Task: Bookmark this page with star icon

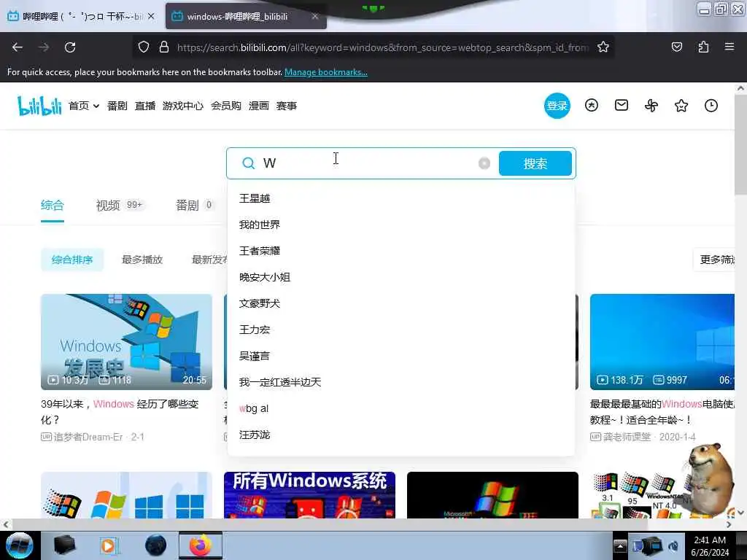Action: coord(603,47)
